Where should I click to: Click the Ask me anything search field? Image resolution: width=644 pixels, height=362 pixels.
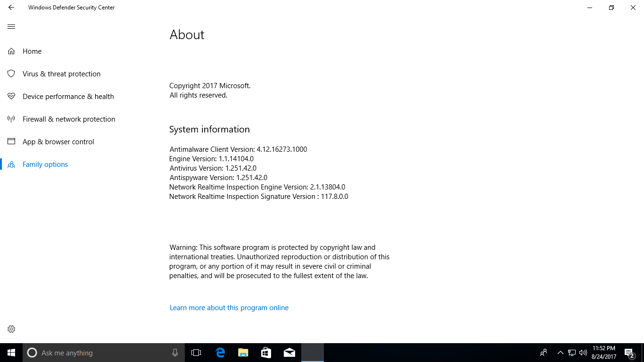click(104, 353)
